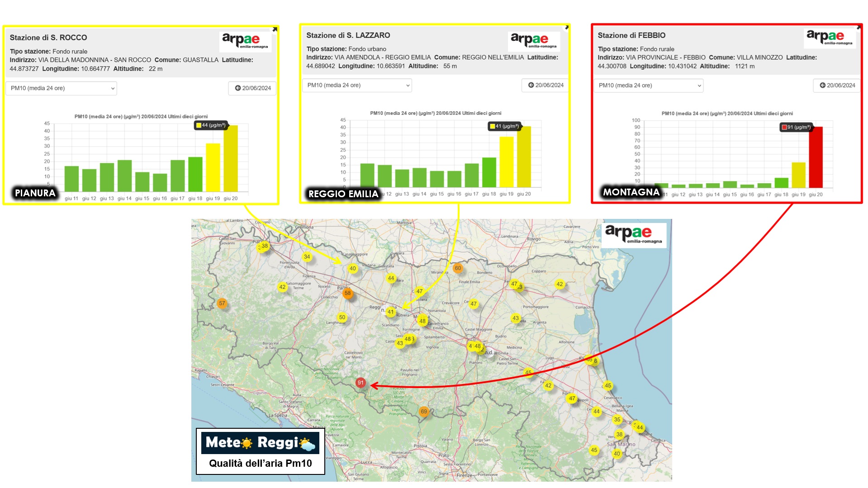868x488 pixels.
Task: Select the yellow 50 map marker
Action: [x=342, y=317]
